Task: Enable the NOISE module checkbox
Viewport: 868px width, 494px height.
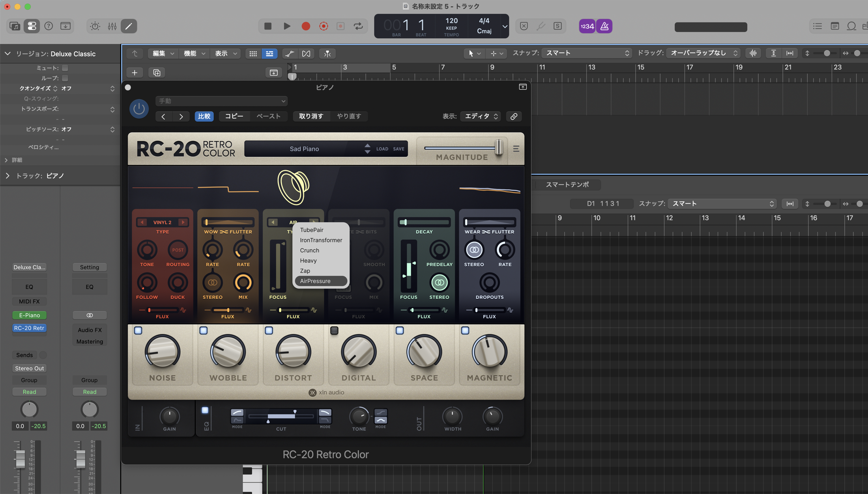Action: click(138, 330)
